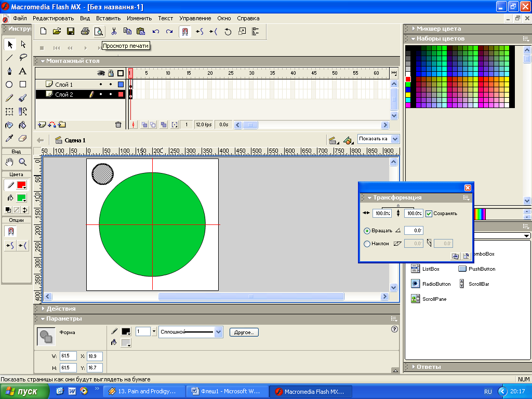Toggle the Сохранять constrain checkbox

(x=429, y=214)
